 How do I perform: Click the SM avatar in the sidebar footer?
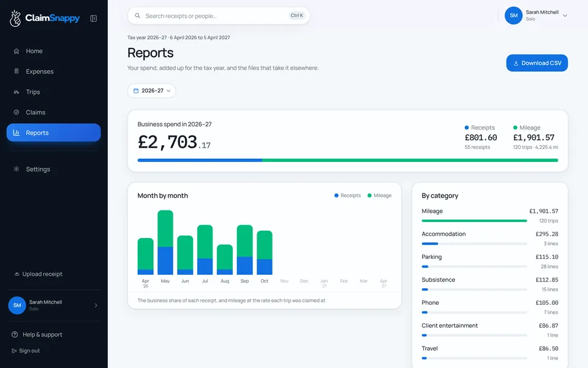17,305
